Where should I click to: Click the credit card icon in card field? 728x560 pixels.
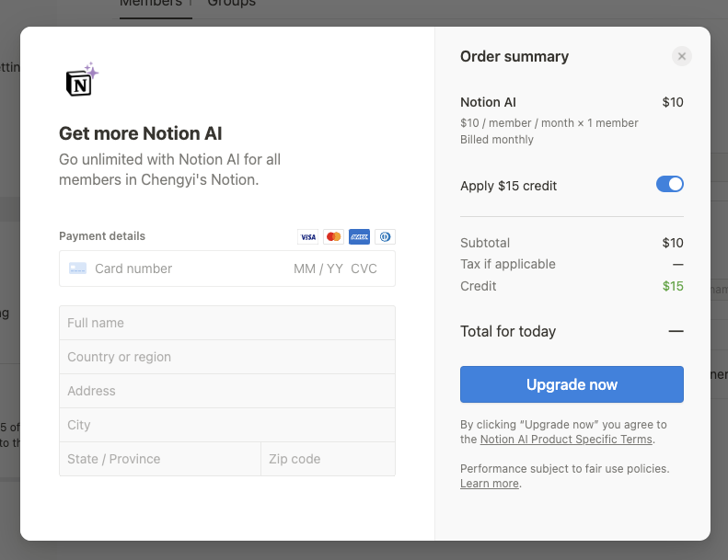[x=78, y=269]
